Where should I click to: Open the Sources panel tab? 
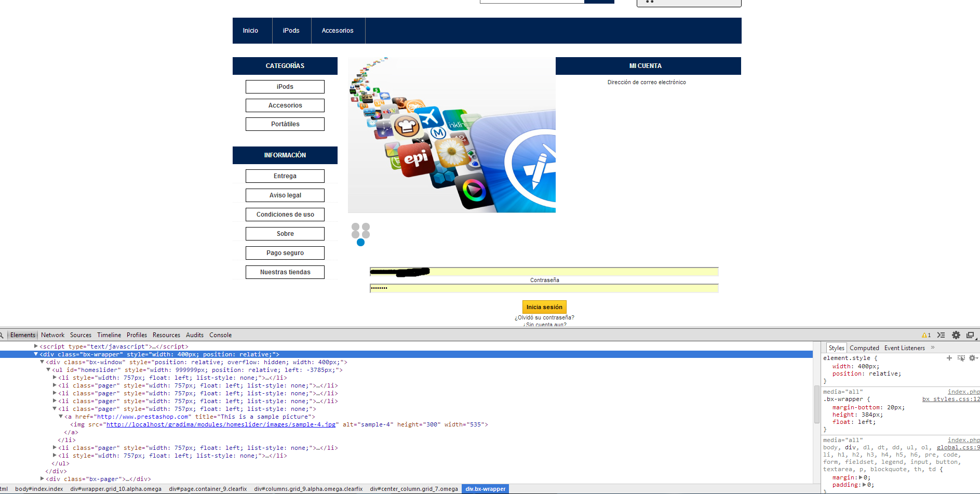pos(80,335)
